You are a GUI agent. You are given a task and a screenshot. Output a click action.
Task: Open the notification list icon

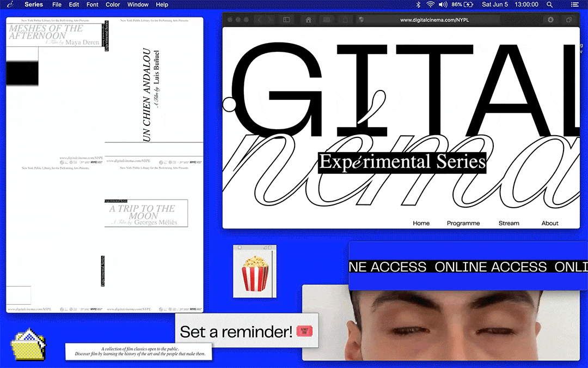[574, 4]
